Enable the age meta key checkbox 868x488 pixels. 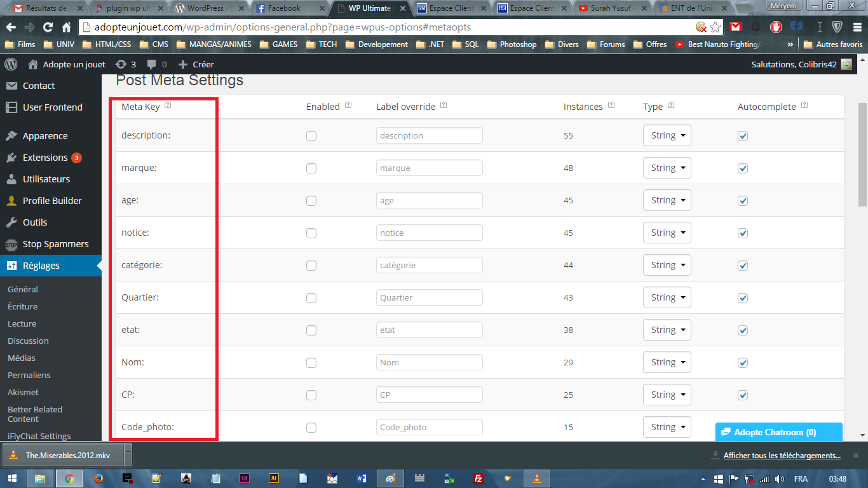(311, 200)
